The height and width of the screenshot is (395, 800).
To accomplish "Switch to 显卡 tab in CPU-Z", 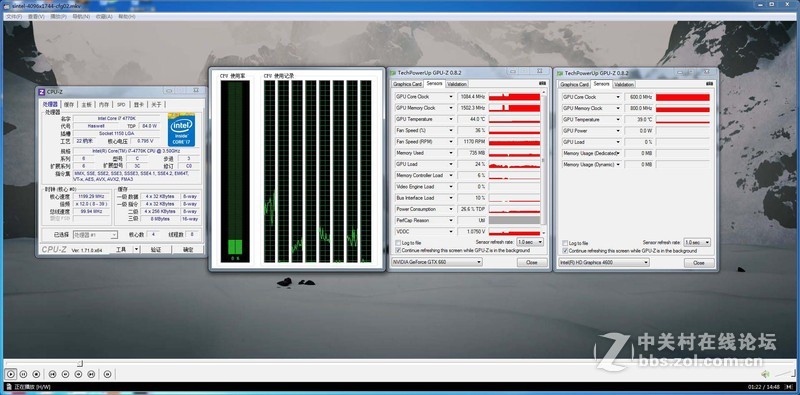I will 138,104.
